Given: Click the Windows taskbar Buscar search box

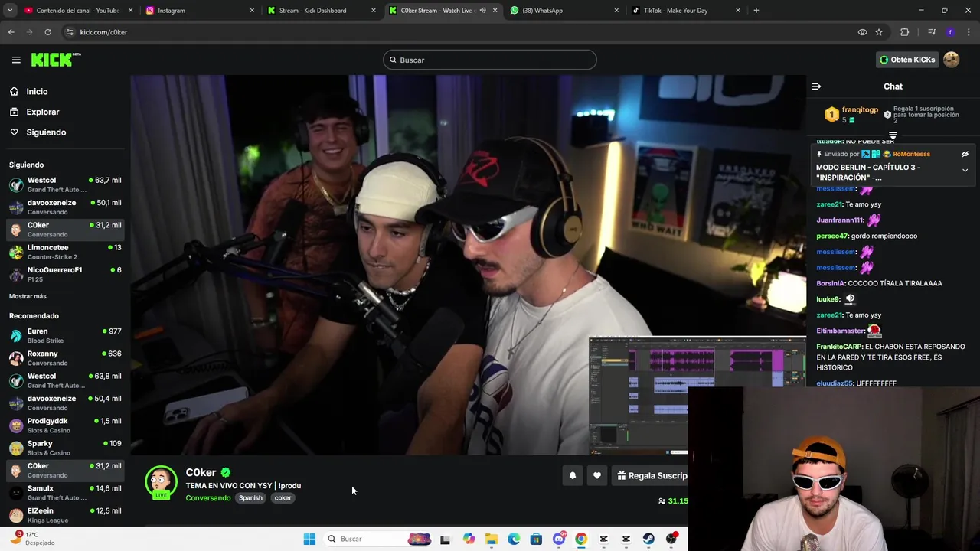Looking at the screenshot, I should (x=379, y=539).
